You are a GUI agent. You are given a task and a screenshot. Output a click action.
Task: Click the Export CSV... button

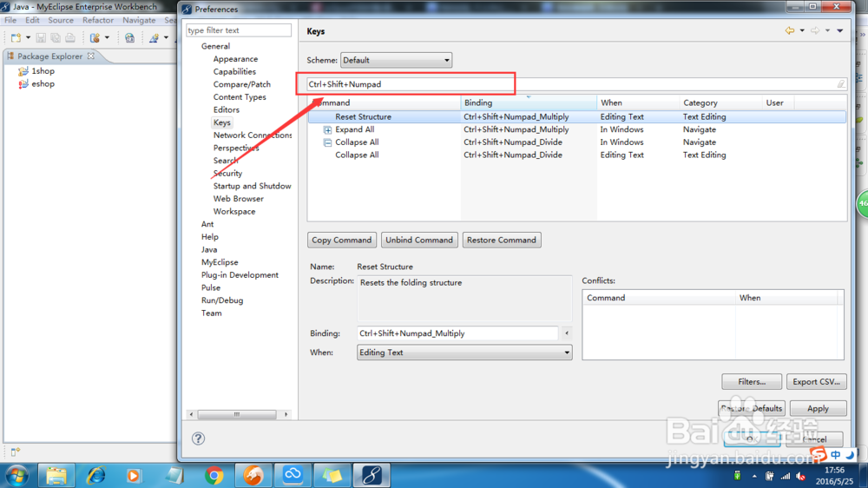tap(816, 382)
